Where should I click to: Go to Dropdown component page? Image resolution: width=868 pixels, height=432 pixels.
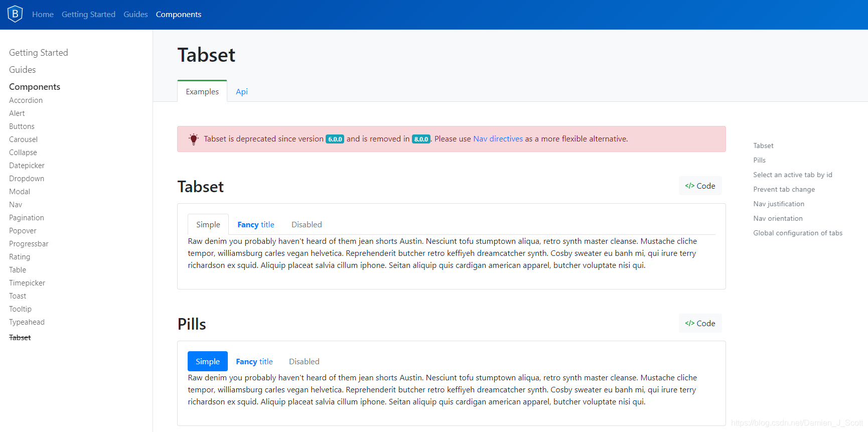[27, 179]
